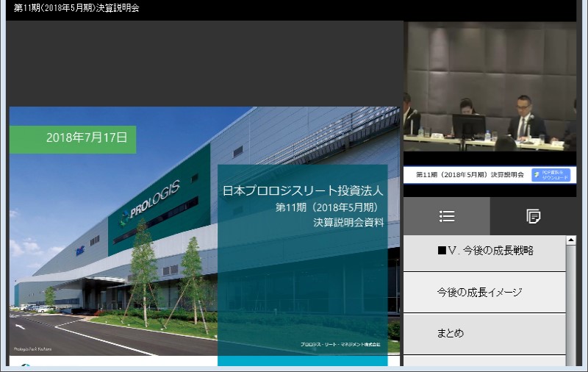
Task: Click the presentation slide image
Action: click(204, 236)
